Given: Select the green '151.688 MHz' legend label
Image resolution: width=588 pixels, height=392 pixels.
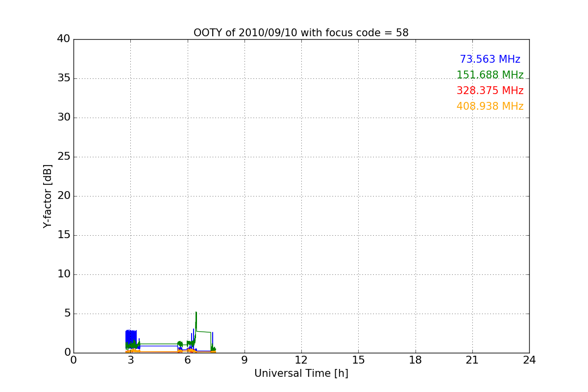Looking at the screenshot, I should click(x=490, y=75).
